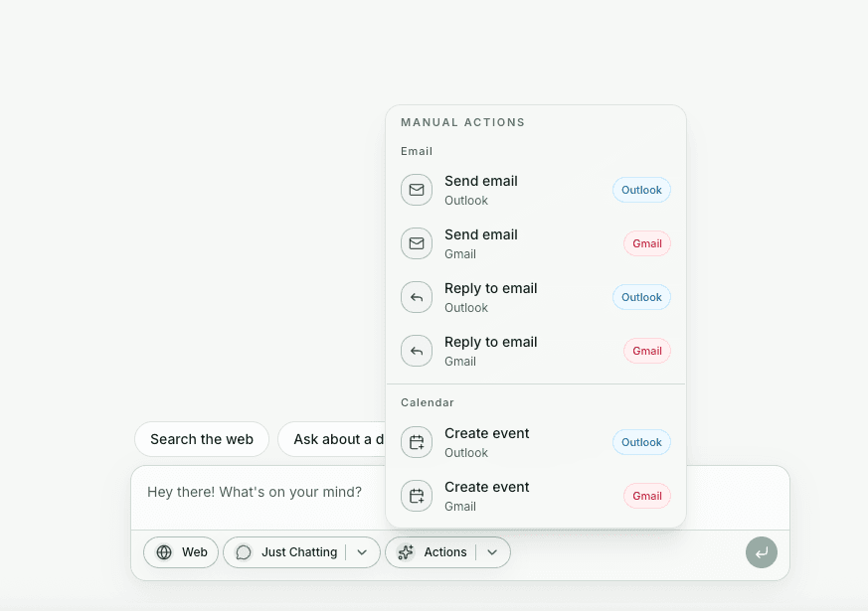Click envelope icon for Send email Gmail
Viewport: 868px width, 611px height.
[417, 243]
